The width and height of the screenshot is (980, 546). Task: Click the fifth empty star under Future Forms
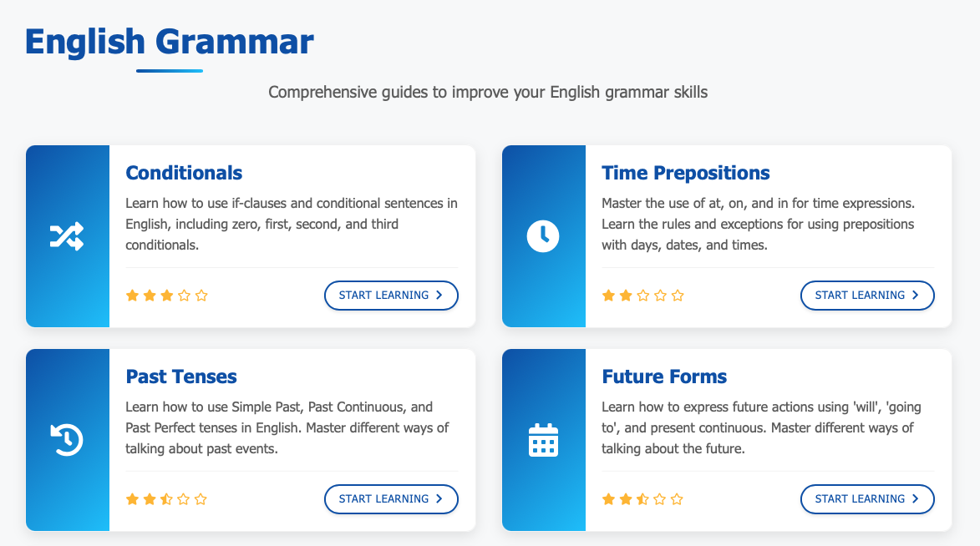(x=677, y=499)
